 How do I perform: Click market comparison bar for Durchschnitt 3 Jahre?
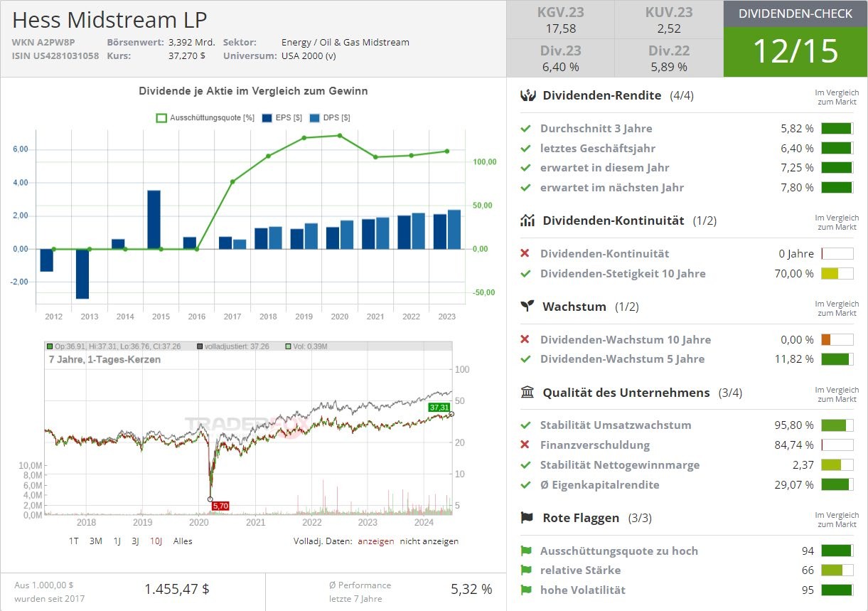click(837, 129)
